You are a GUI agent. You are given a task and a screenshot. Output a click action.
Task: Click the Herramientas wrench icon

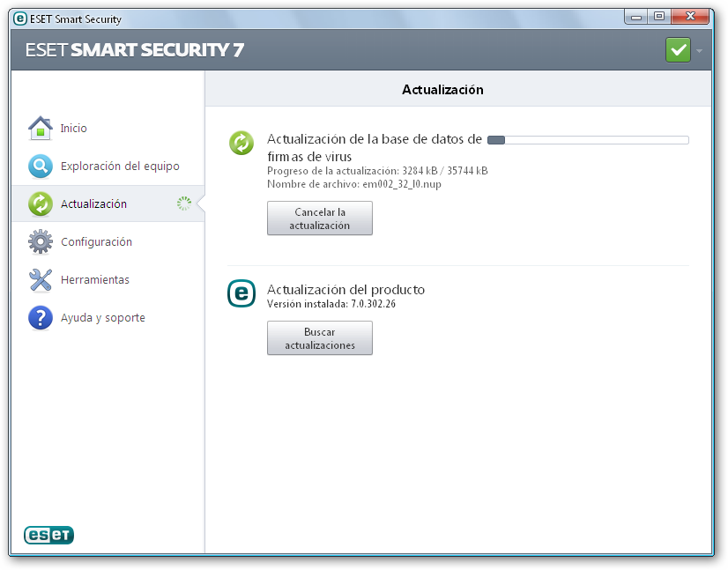point(41,280)
